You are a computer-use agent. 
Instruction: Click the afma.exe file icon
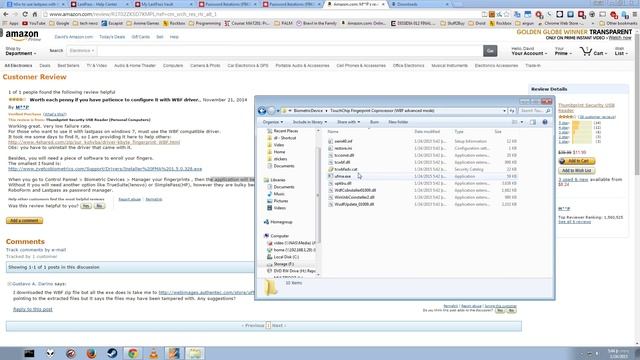331,176
